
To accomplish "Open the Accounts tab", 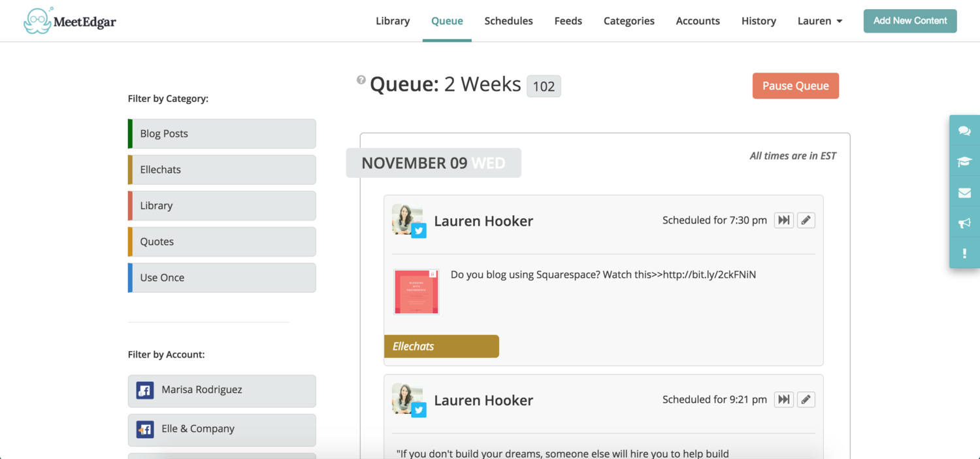I will 698,21.
